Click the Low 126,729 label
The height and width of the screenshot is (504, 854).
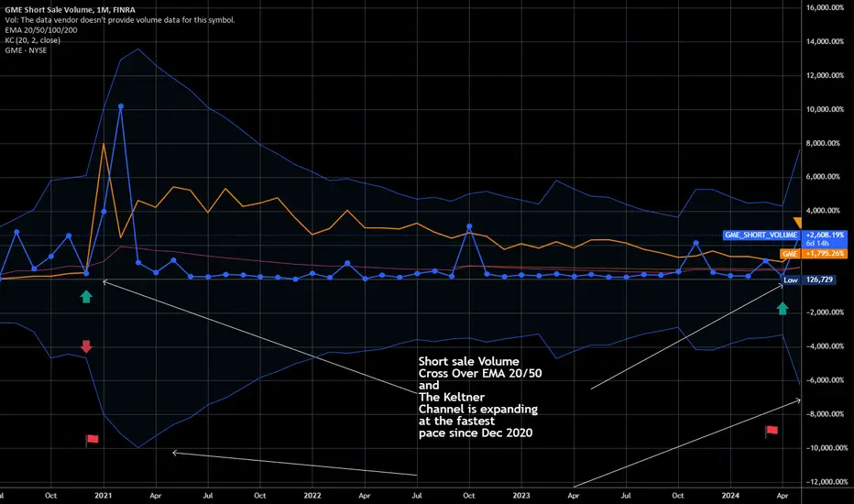pyautogui.click(x=808, y=280)
